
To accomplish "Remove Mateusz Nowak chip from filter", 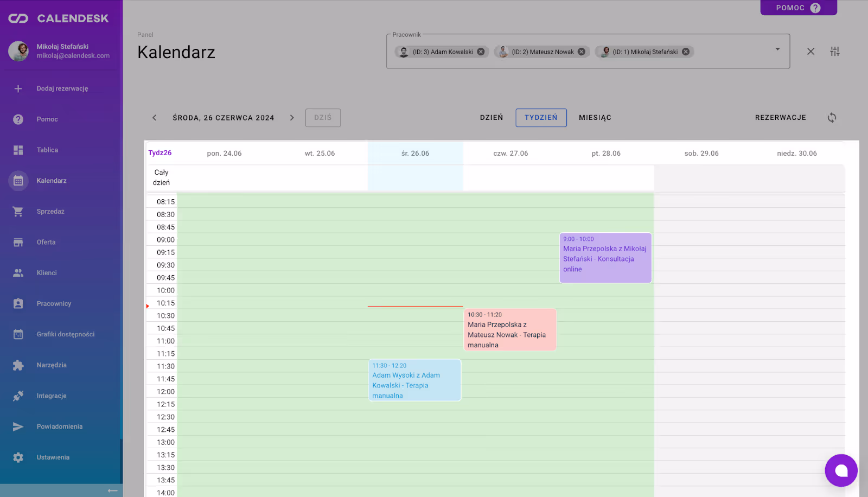I will pos(582,52).
